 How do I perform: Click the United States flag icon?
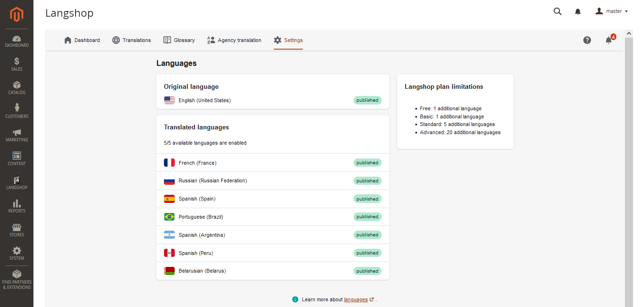[169, 100]
